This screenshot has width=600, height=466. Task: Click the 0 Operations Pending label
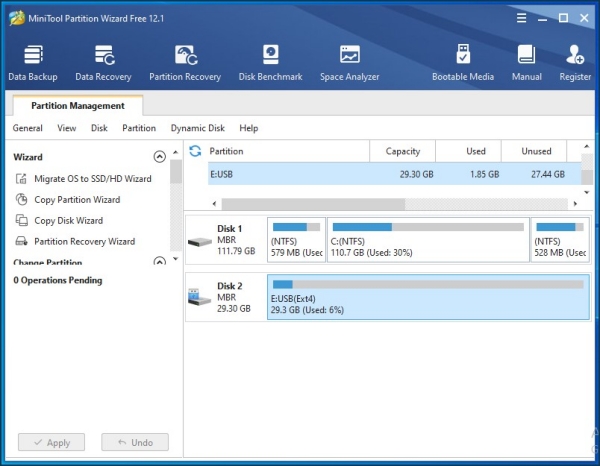[x=58, y=280]
